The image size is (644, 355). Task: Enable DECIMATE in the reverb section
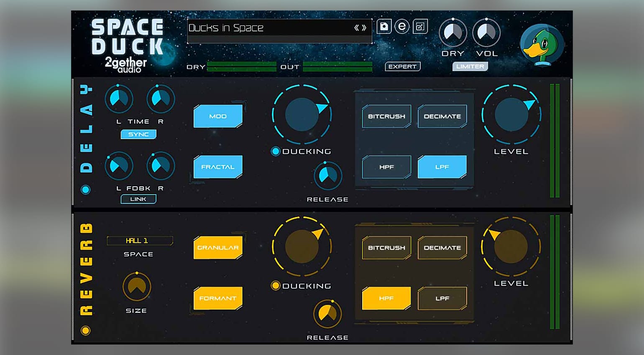[x=442, y=247]
